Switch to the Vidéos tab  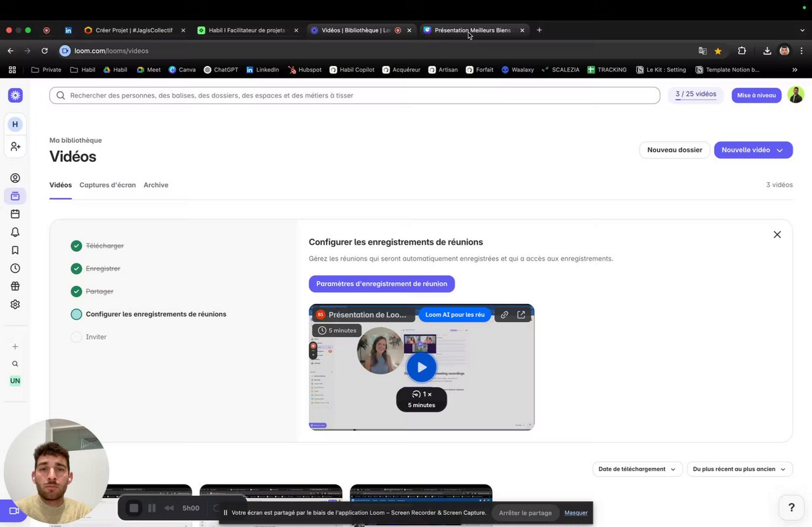(x=60, y=185)
